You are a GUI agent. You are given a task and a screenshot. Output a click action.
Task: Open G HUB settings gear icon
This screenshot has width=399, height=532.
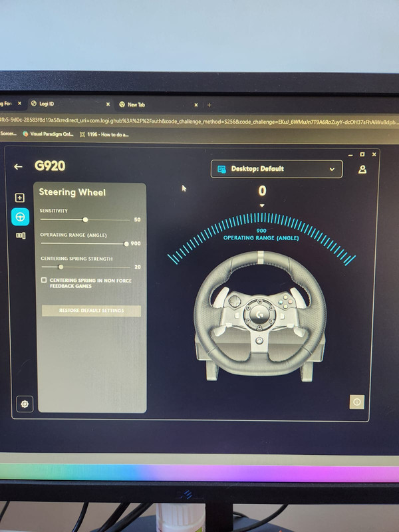click(x=25, y=404)
